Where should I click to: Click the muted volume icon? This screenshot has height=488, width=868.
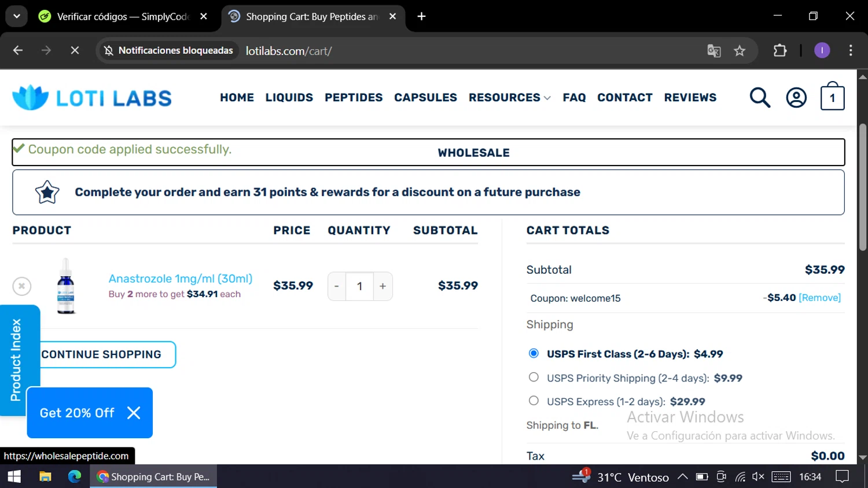(x=759, y=476)
